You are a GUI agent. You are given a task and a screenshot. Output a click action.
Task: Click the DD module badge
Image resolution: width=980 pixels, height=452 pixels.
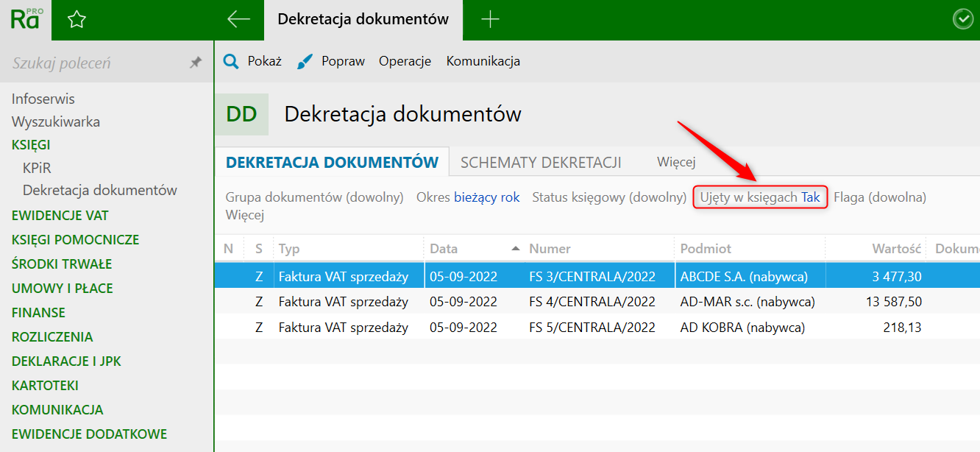pyautogui.click(x=241, y=114)
